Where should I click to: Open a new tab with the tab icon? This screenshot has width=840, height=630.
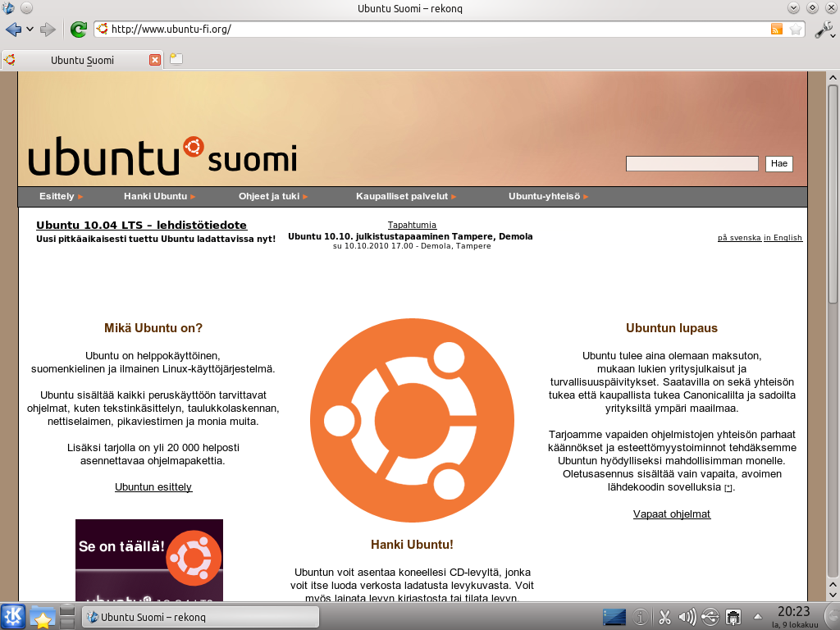tap(176, 59)
